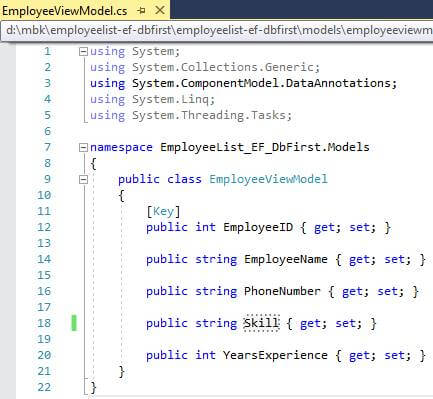Place cursor on 'System.ComponentModel.DataAnnotations'

tap(261, 83)
